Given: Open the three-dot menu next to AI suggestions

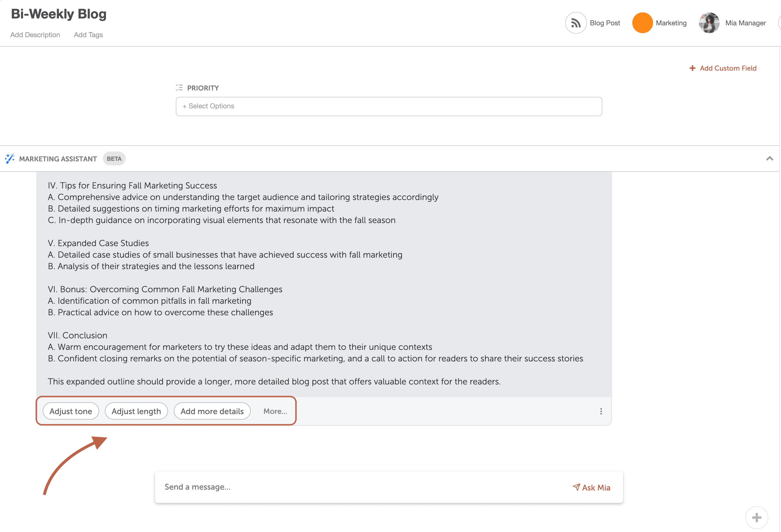Looking at the screenshot, I should pos(601,411).
